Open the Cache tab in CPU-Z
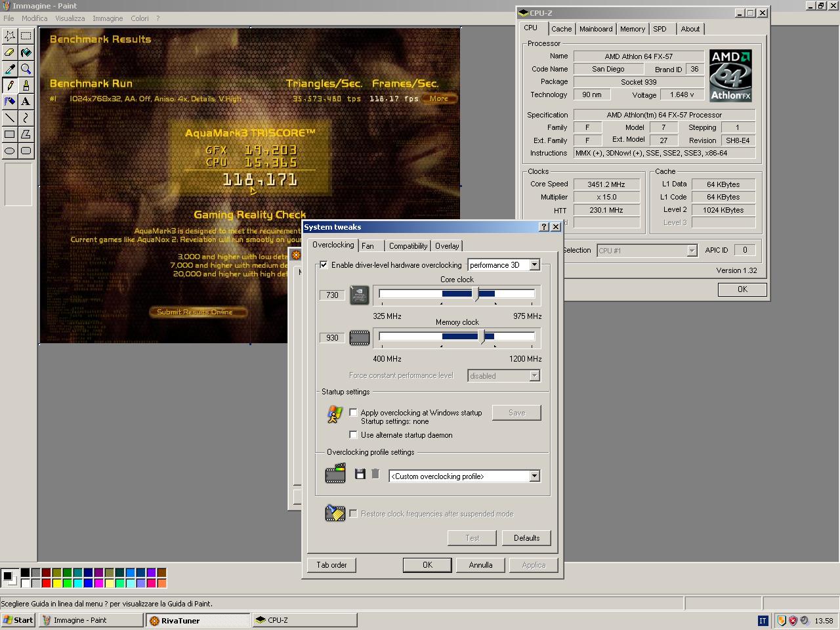The height and width of the screenshot is (630, 840). [561, 29]
